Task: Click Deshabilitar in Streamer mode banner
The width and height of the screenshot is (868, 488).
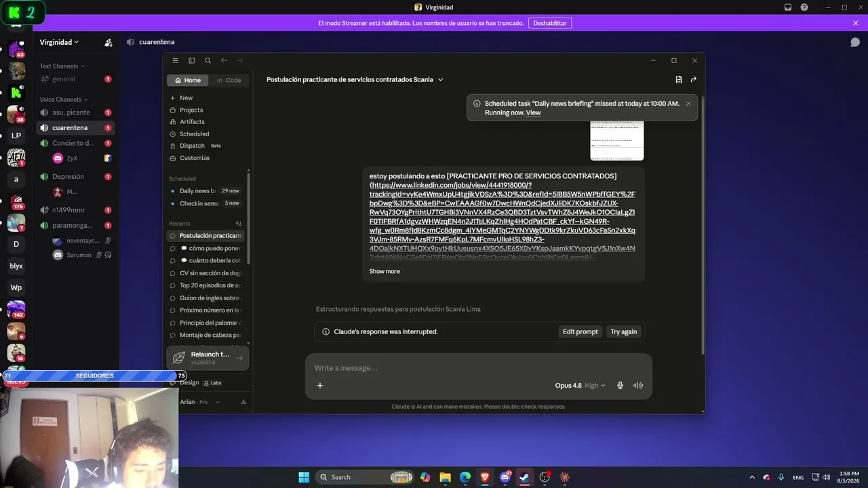Action: [550, 23]
